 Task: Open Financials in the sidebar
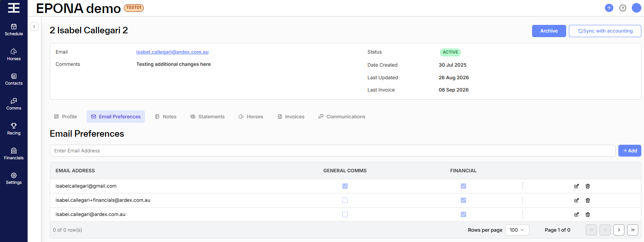[14, 154]
